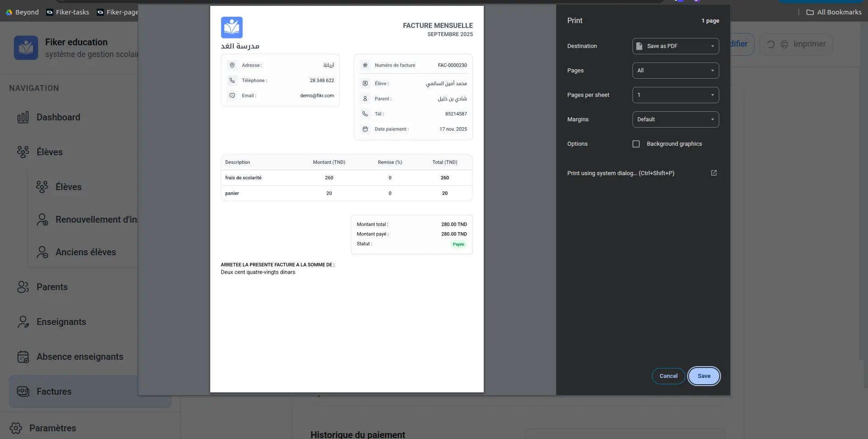Screen dimensions: 868x439
Task: Click the Dashboard bar chart icon
Action: click(x=23, y=118)
